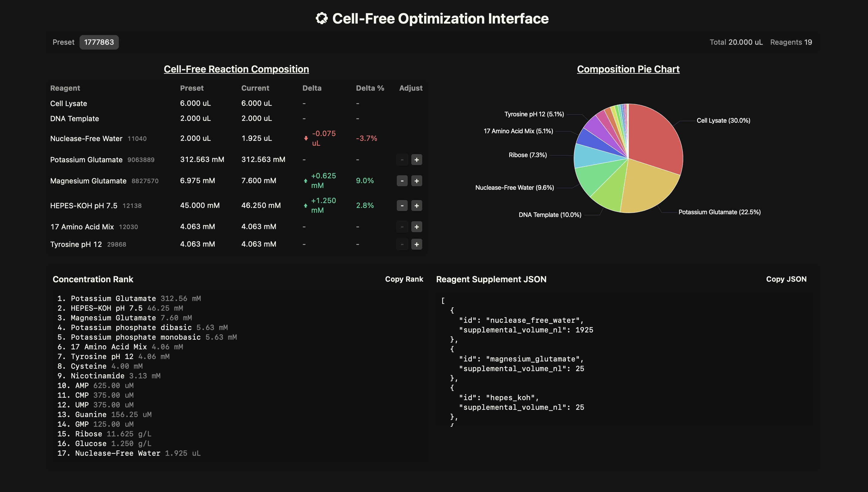This screenshot has width=868, height=492.
Task: Click the 'Ribose (7.3%)' pie label
Action: tap(527, 155)
